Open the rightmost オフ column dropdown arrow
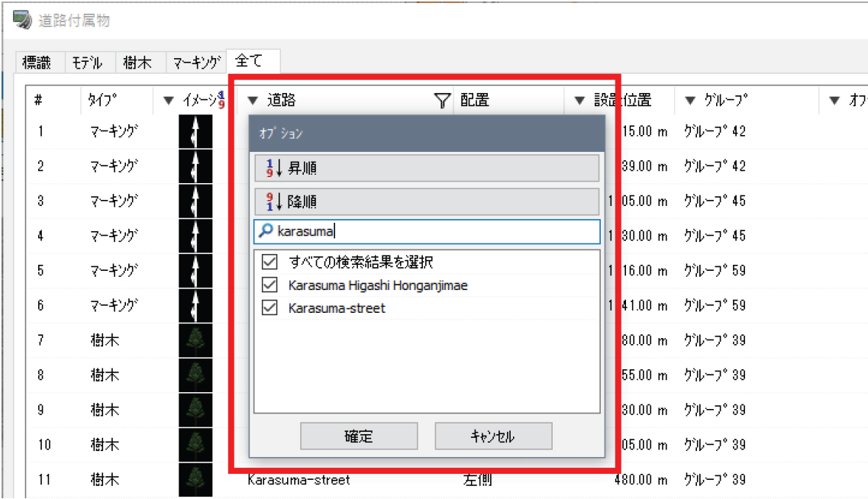This screenshot has height=499, width=868. tap(834, 101)
